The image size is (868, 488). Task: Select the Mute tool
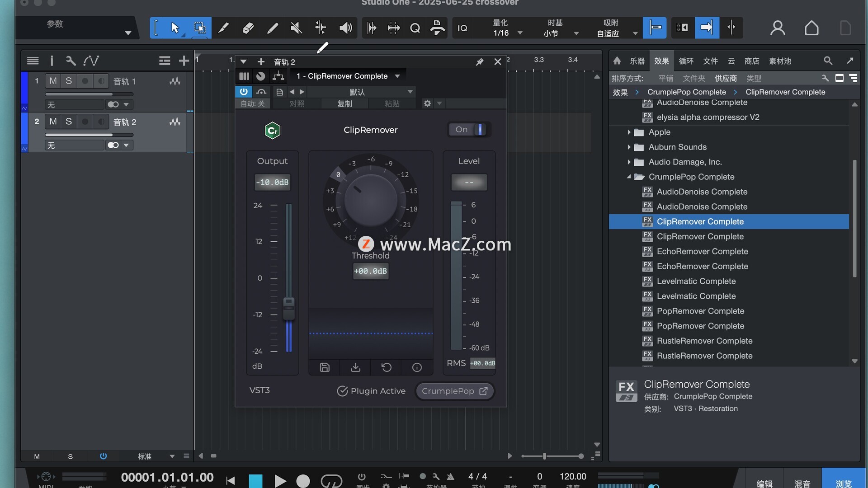[296, 28]
